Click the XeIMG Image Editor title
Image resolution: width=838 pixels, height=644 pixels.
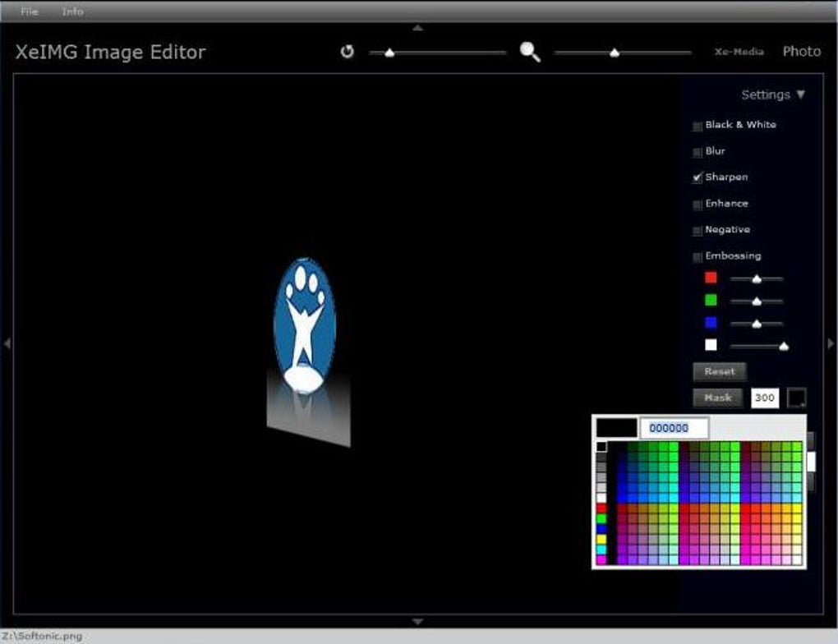click(x=111, y=53)
